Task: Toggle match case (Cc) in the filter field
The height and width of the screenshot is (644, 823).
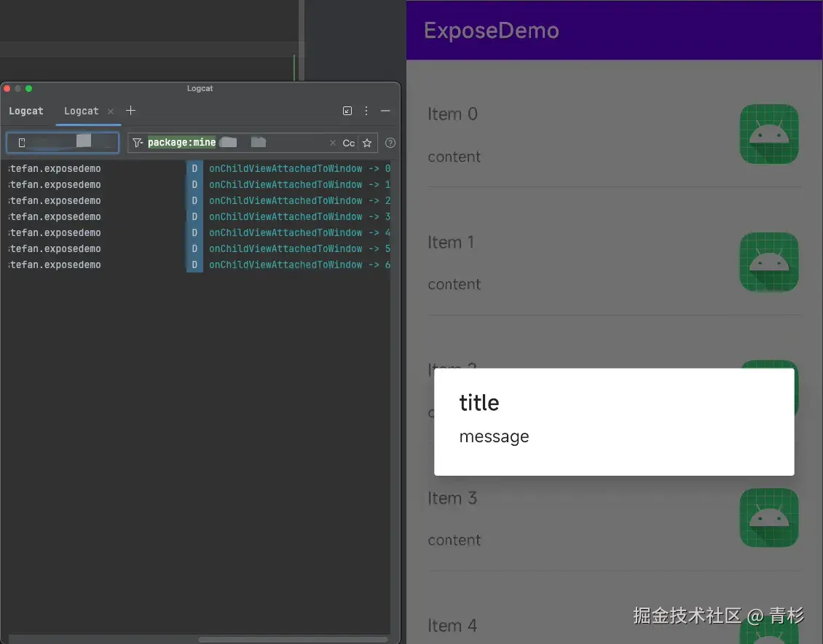Action: tap(348, 143)
